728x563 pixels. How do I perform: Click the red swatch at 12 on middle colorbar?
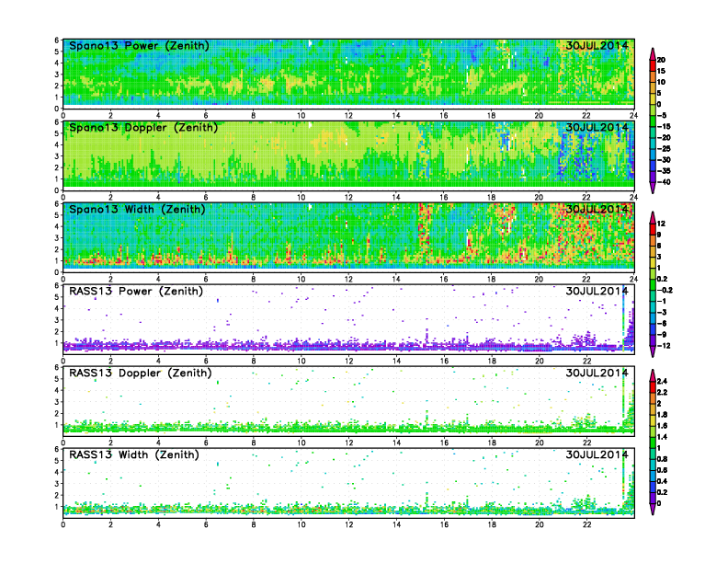[653, 229]
